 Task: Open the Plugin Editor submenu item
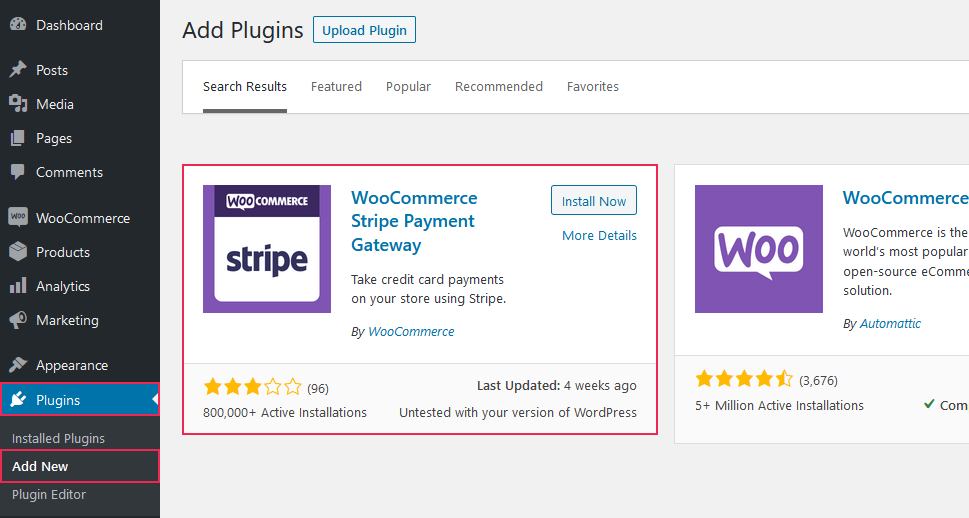49,495
